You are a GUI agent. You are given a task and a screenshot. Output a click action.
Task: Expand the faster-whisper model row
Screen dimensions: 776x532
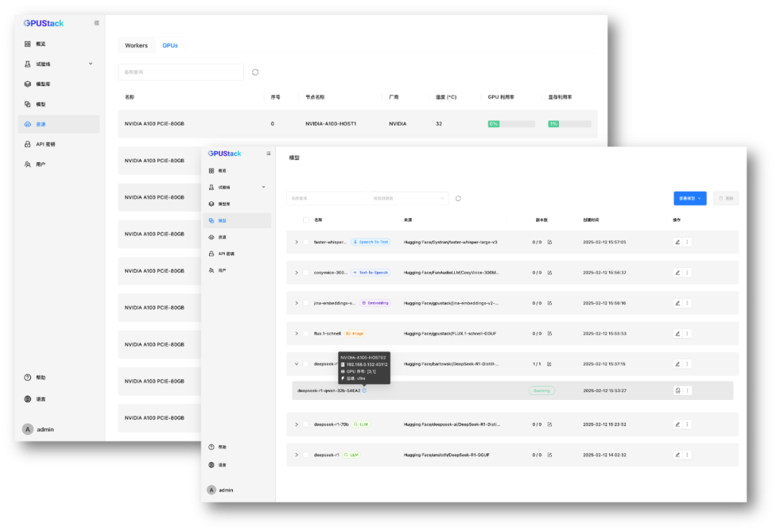point(297,242)
